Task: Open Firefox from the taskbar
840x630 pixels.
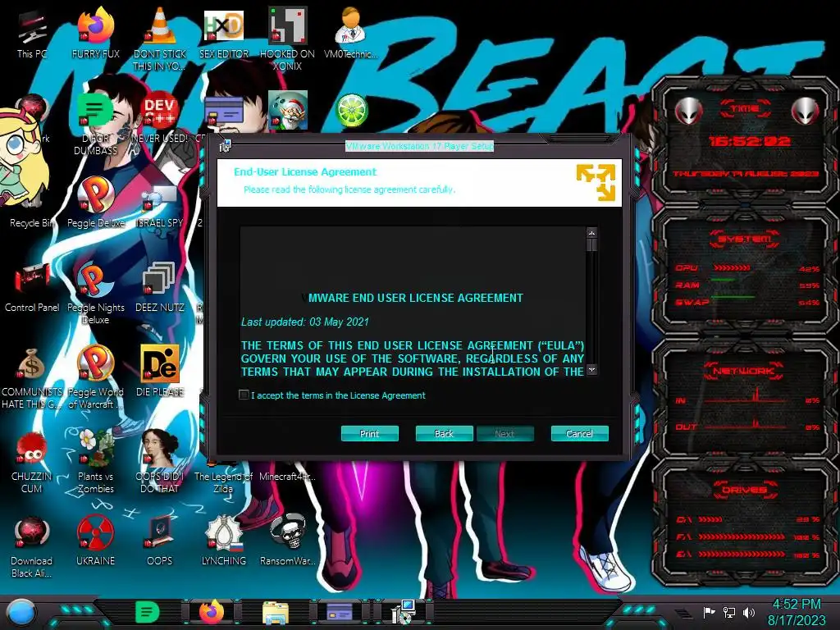Action: pyautogui.click(x=212, y=612)
